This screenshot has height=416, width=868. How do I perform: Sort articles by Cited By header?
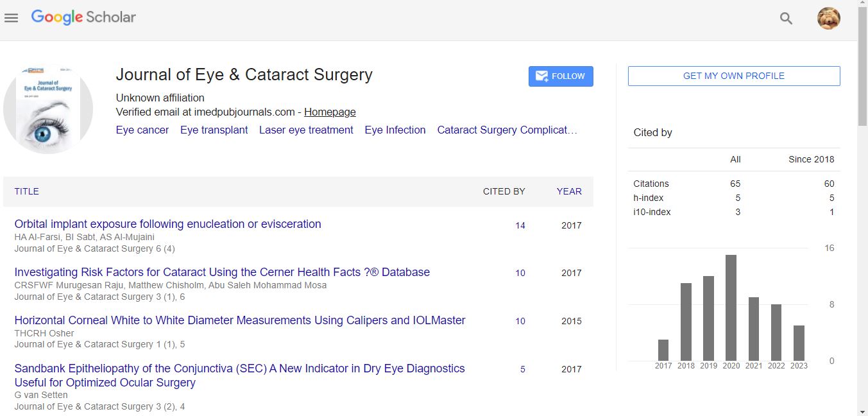click(x=504, y=191)
